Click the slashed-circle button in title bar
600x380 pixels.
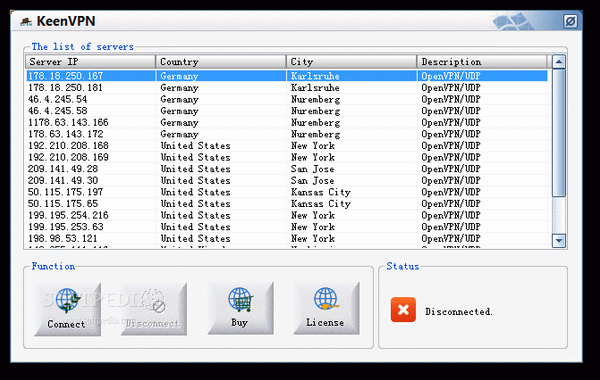570,21
